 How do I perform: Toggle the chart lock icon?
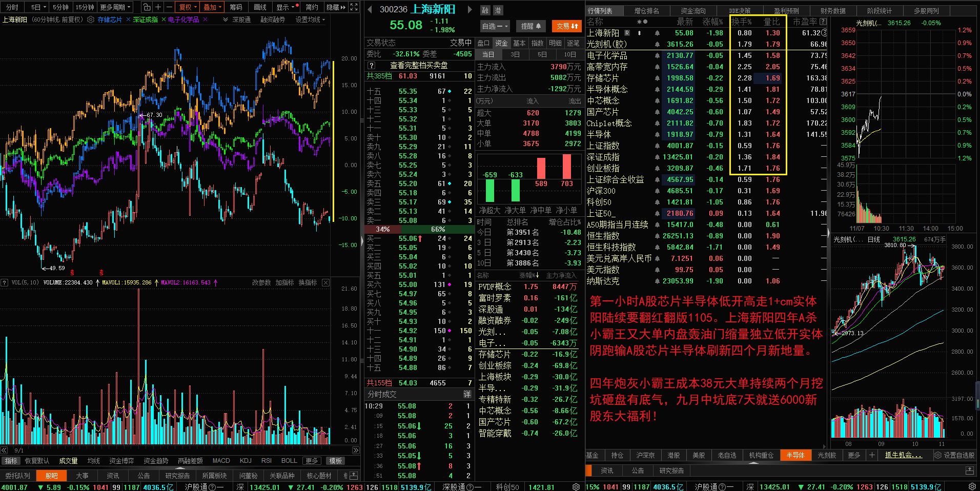point(147,7)
